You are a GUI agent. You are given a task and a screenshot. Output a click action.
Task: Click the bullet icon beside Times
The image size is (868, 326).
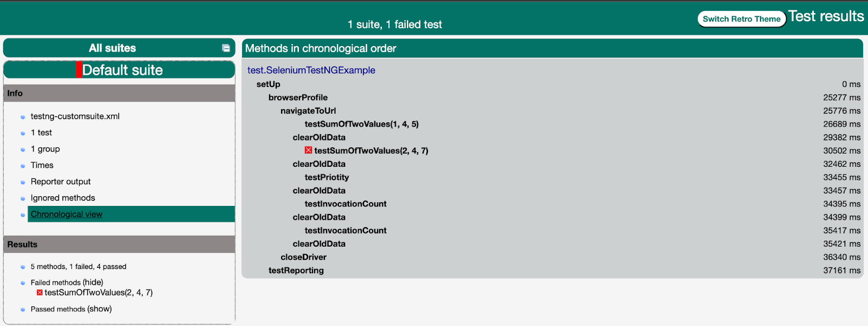23,166
